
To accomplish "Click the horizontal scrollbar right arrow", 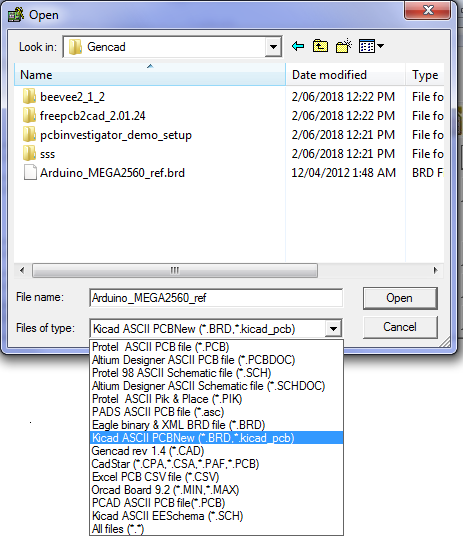I will point(436,271).
